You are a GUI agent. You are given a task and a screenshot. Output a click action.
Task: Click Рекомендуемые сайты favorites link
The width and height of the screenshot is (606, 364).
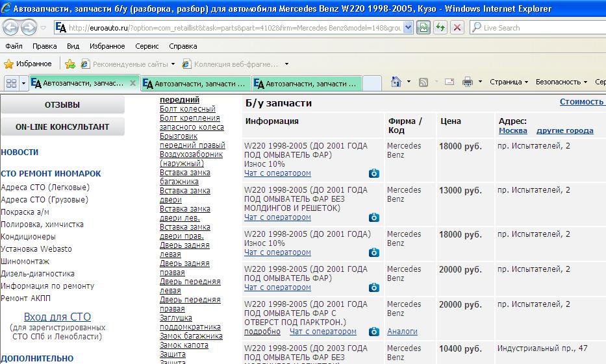[125, 64]
